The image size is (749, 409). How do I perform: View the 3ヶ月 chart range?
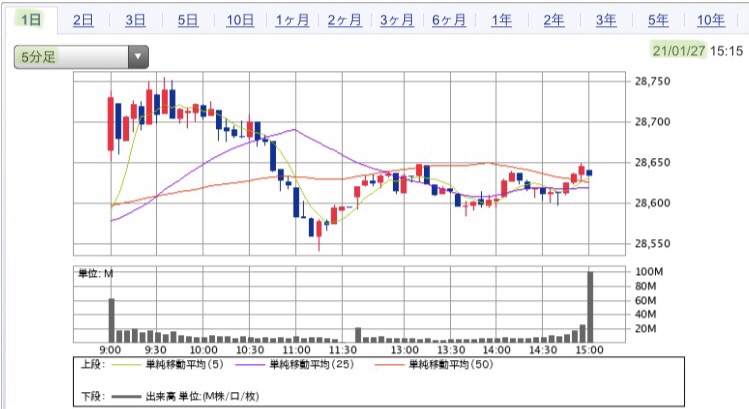(396, 20)
